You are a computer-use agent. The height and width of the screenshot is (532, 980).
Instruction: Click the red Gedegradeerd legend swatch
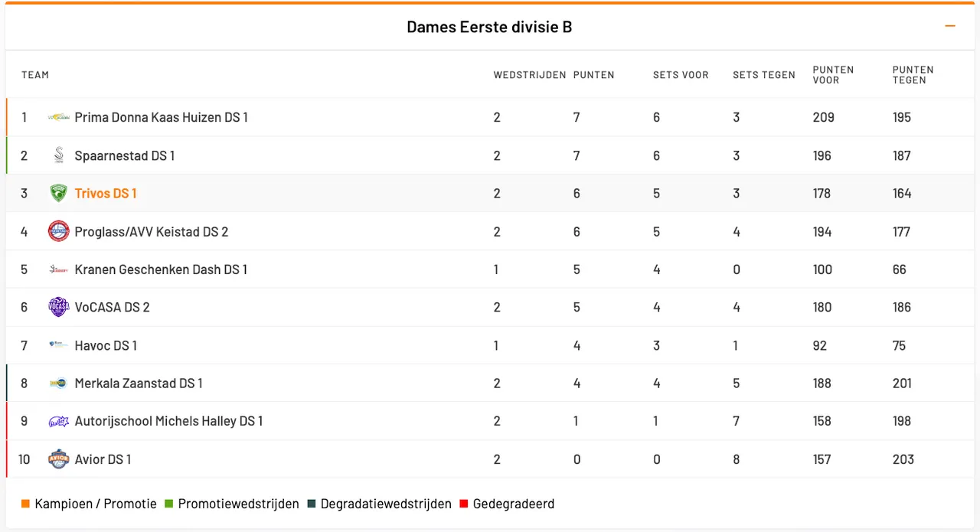[464, 504]
